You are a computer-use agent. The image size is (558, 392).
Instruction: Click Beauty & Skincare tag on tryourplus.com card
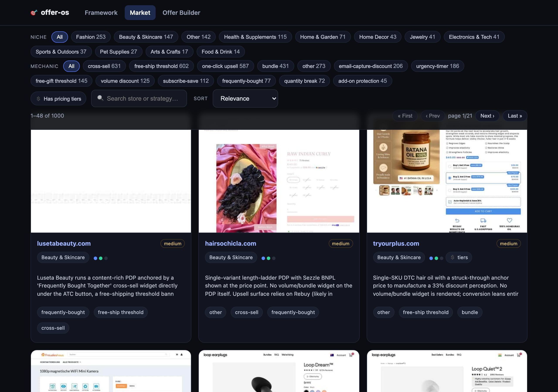[399, 257]
